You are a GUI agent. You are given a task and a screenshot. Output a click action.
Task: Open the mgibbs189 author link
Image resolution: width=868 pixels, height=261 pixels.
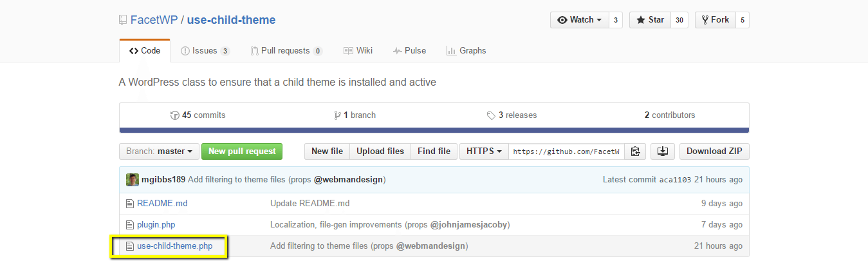(163, 180)
